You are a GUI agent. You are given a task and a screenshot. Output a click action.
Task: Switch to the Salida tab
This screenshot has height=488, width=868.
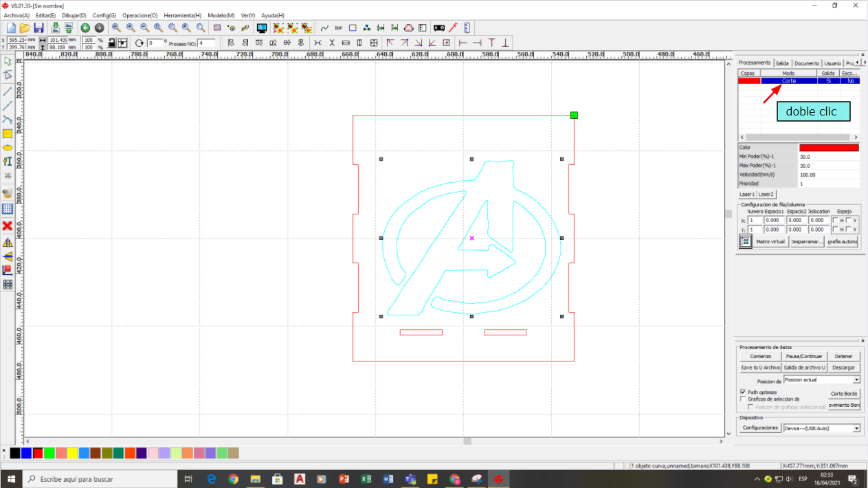coord(782,63)
